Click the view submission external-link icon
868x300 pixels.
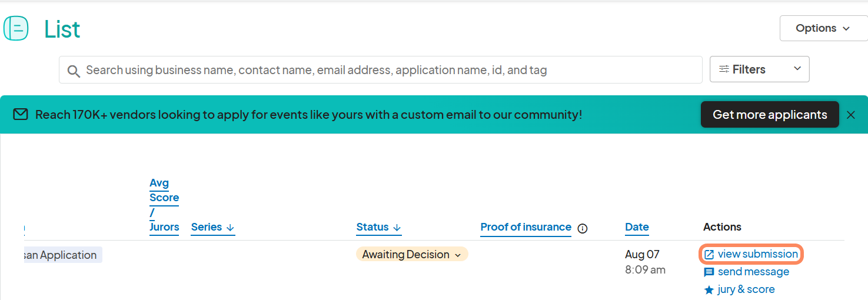pos(709,255)
